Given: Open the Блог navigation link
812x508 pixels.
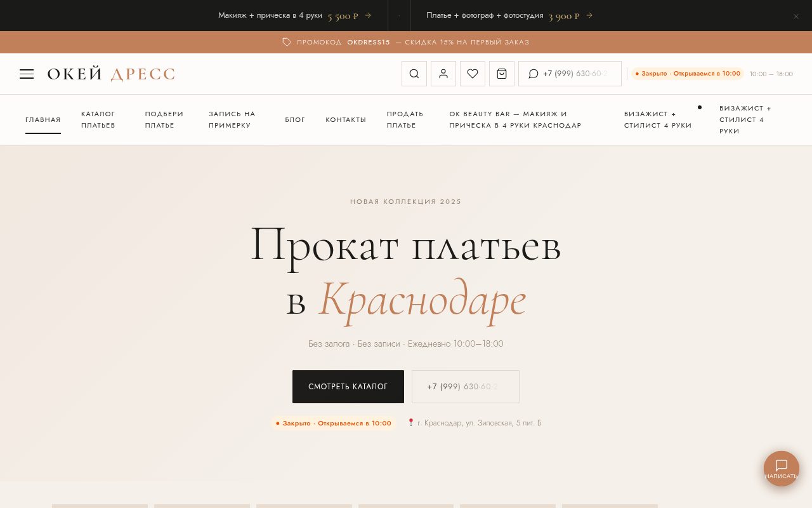Looking at the screenshot, I should tap(295, 119).
